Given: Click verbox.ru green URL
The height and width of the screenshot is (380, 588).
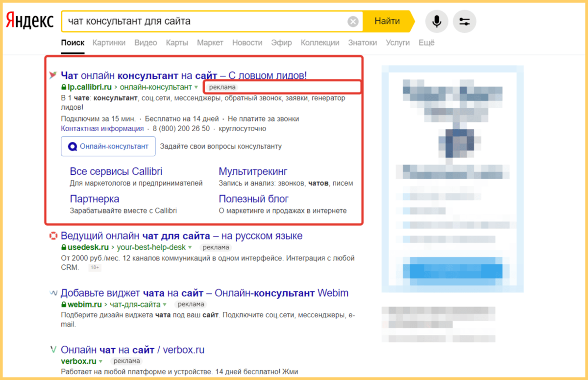Looking at the screenshot, I should pos(78,361).
